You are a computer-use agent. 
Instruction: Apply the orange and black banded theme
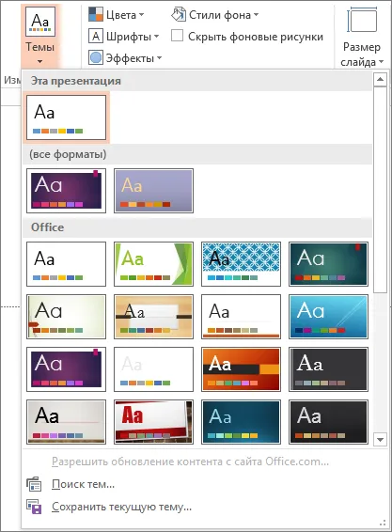(x=241, y=369)
